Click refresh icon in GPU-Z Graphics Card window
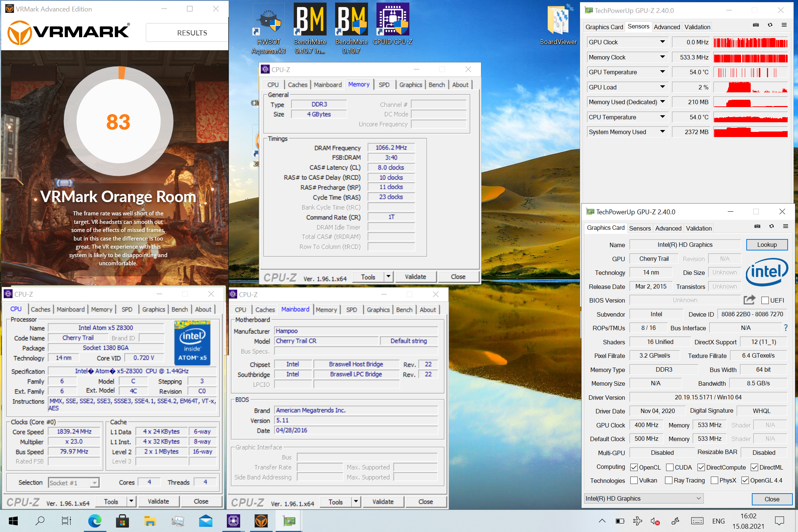 (x=771, y=226)
